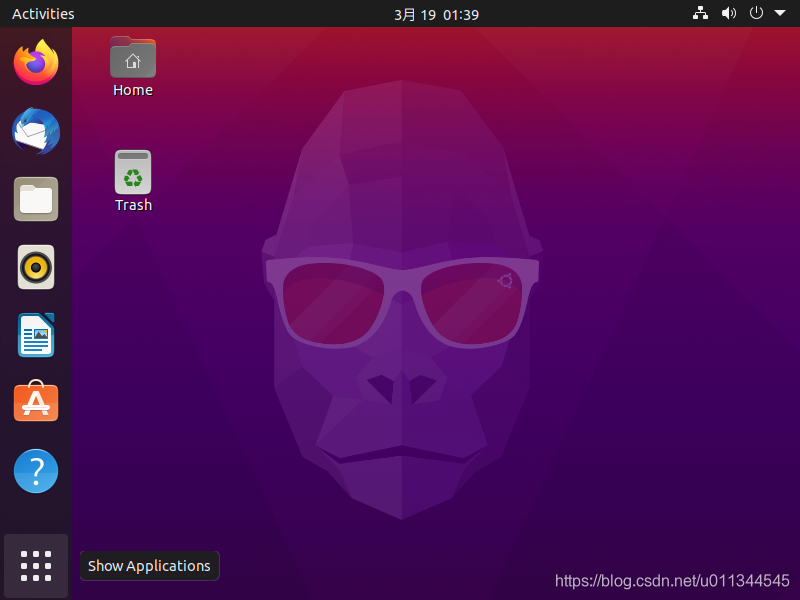Screen dimensions: 800x600
Task: Click the Show Applications grid button
Action: click(36, 566)
